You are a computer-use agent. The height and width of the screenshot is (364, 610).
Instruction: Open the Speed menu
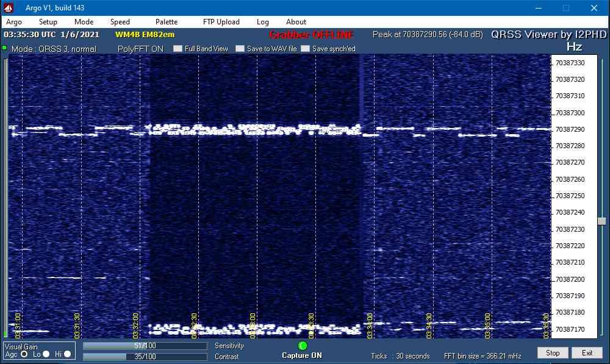coord(120,22)
